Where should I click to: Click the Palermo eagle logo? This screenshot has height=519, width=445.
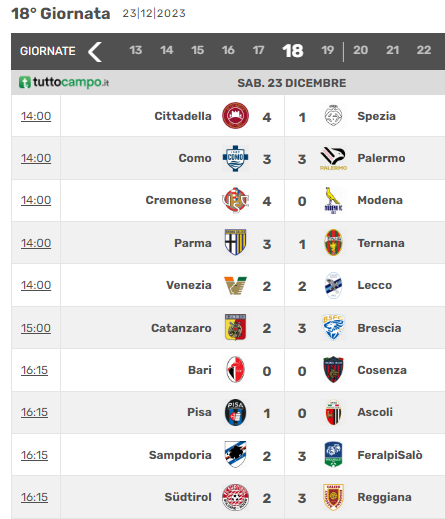333,158
